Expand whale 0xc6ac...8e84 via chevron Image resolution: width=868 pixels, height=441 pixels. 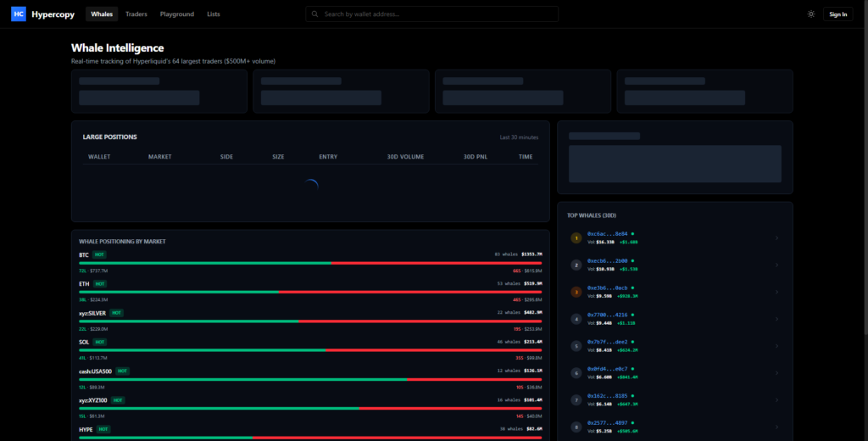776,238
